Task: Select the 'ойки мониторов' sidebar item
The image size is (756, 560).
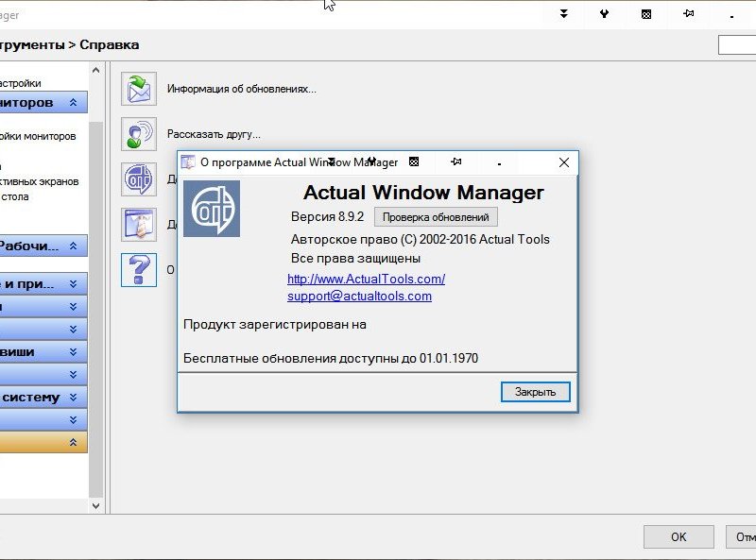Action: click(38, 136)
